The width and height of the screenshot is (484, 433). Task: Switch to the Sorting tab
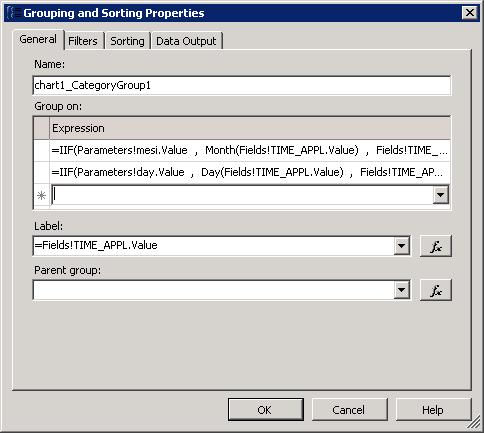(127, 41)
